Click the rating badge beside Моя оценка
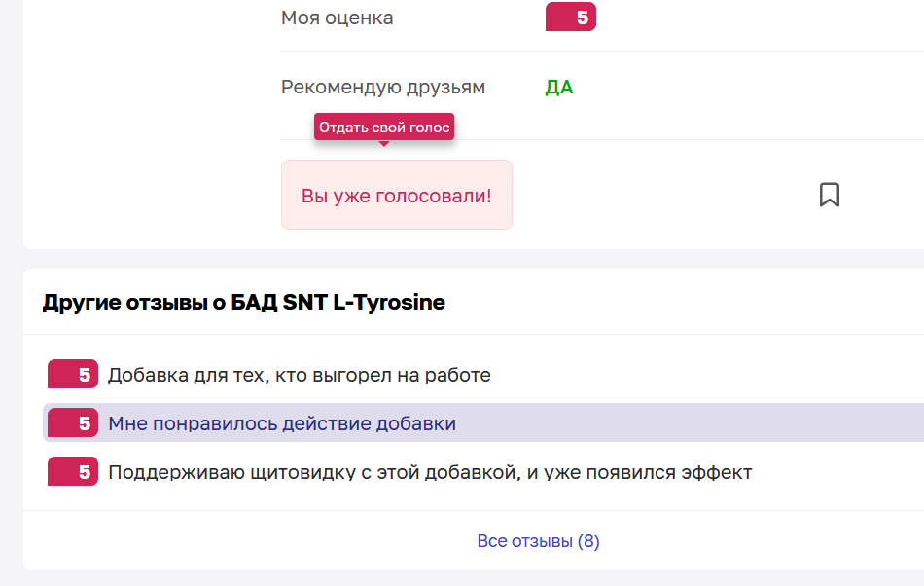The height and width of the screenshot is (586, 924). [x=570, y=18]
